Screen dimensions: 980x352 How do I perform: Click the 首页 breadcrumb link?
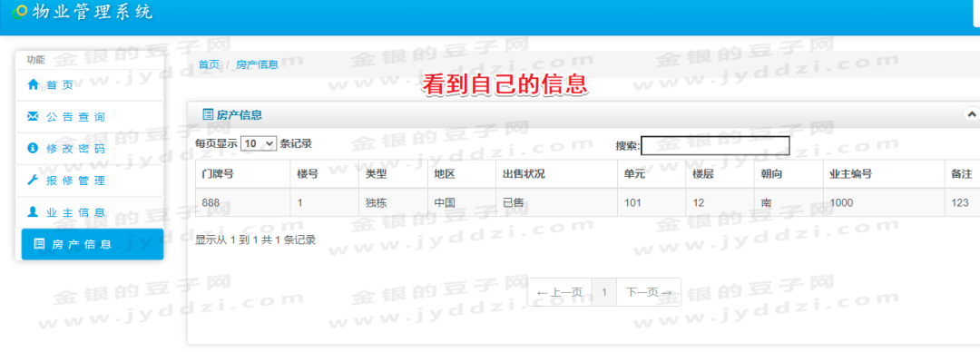point(209,64)
